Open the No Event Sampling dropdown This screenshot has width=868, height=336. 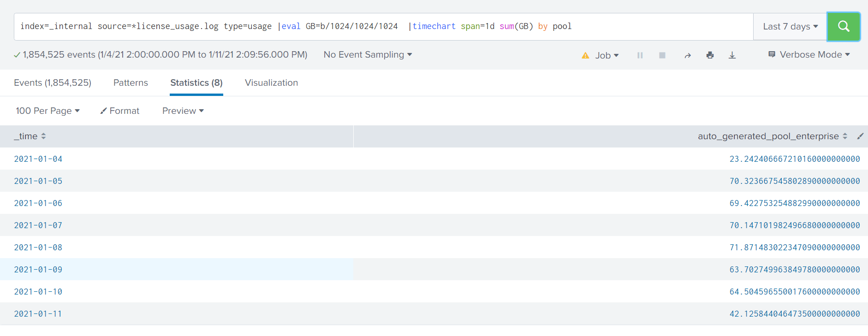368,54
